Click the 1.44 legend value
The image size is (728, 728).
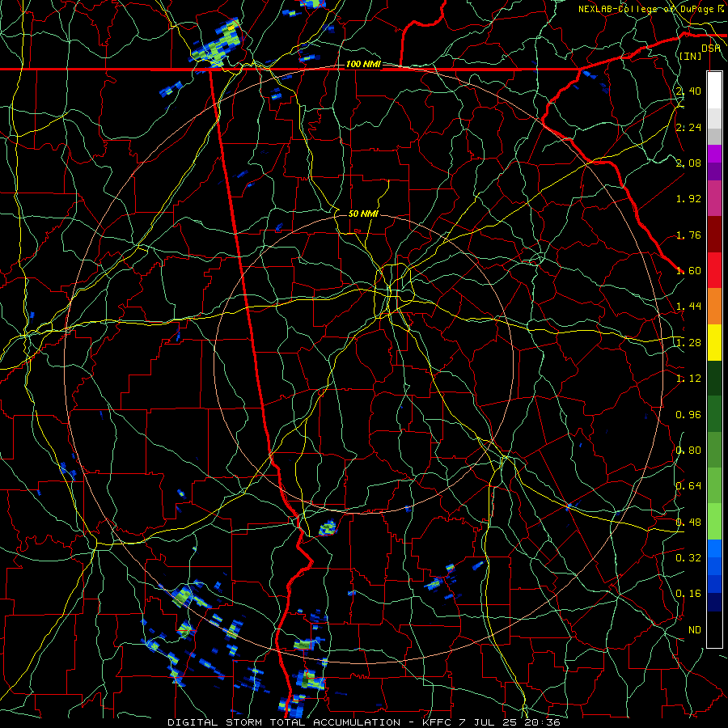click(x=688, y=307)
